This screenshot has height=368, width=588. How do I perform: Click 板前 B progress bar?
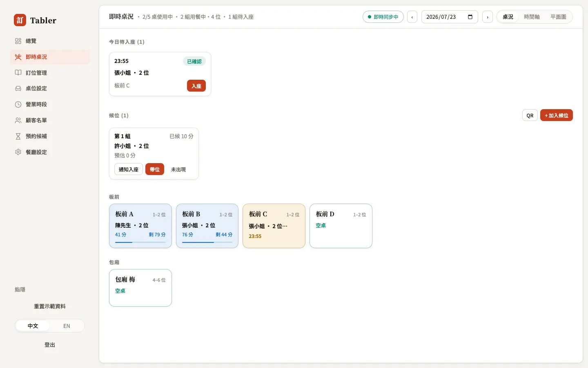pyautogui.click(x=207, y=242)
